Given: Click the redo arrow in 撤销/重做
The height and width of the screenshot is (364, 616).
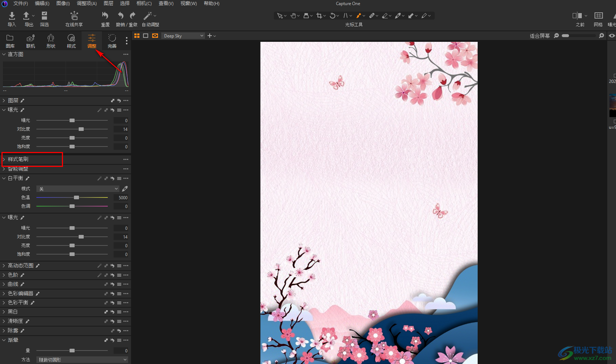Looking at the screenshot, I should (133, 16).
